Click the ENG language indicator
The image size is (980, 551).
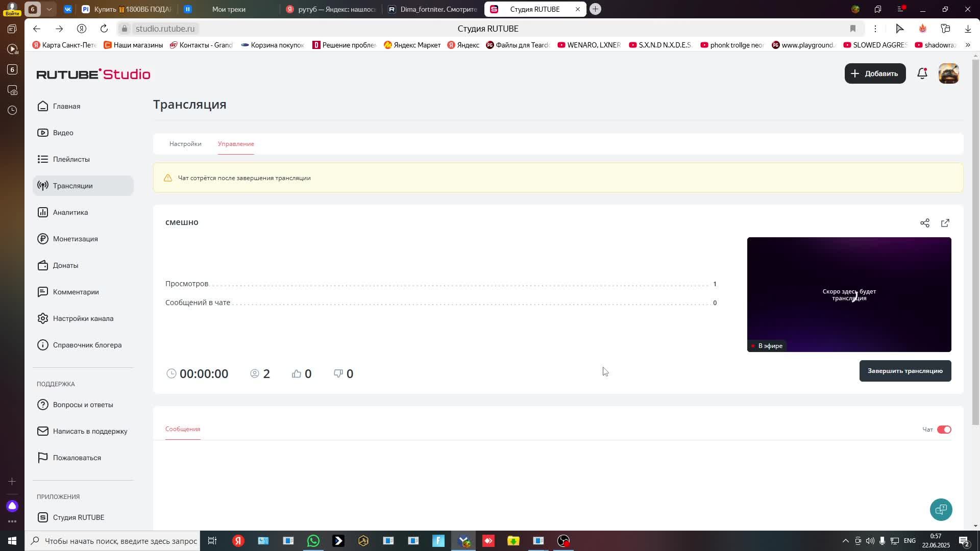(x=910, y=541)
